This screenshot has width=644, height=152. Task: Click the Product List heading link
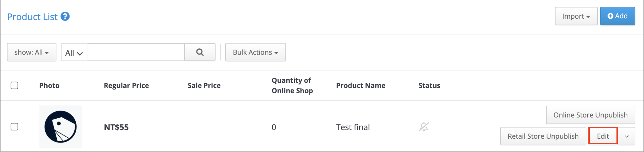(x=32, y=17)
